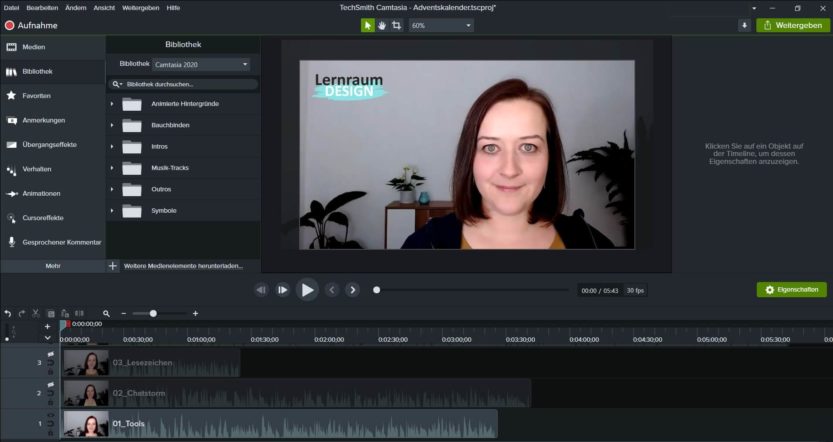Click the green Weitergeben button
The width and height of the screenshot is (833, 442).
point(792,26)
